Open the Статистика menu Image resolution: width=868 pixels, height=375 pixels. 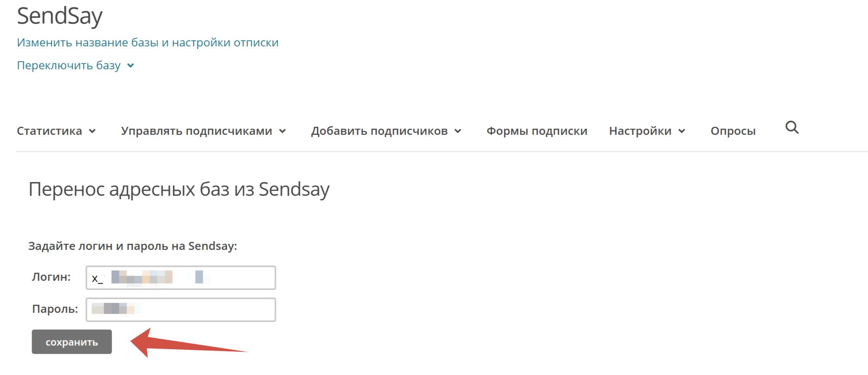pyautogui.click(x=50, y=131)
